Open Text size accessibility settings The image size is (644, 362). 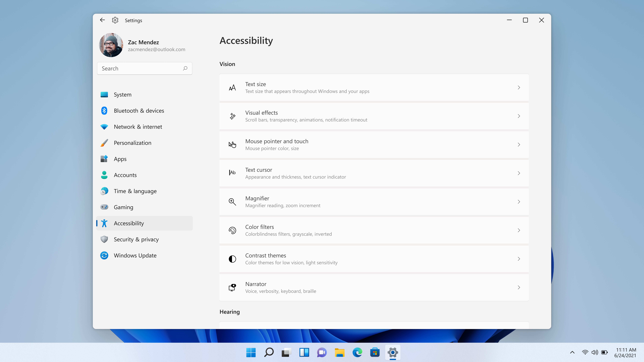point(374,87)
